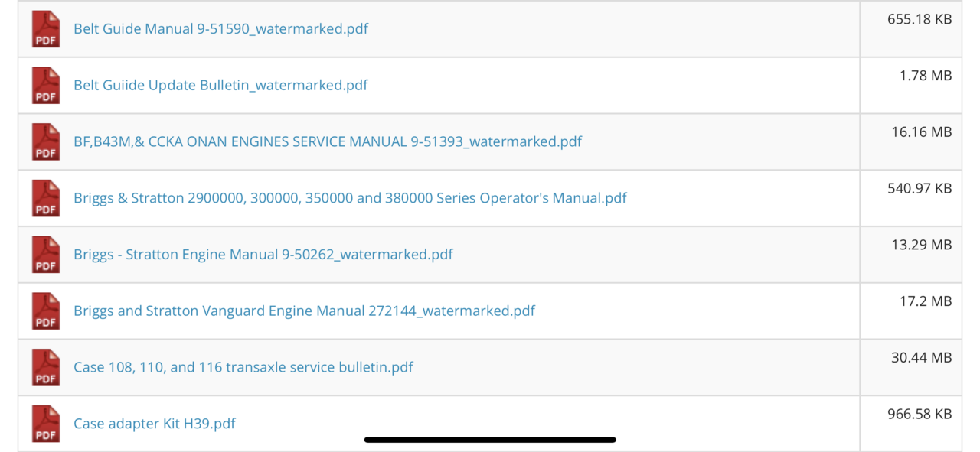Download the BF,B43M,& CCKA ONAN ENGINES SERVICE MANUAL
The image size is (980, 452).
328,141
